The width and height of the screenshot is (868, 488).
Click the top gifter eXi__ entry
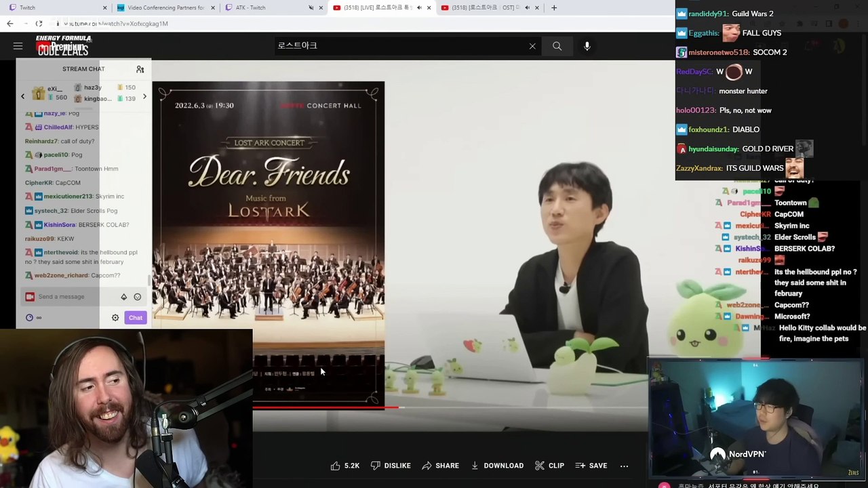[x=49, y=93]
